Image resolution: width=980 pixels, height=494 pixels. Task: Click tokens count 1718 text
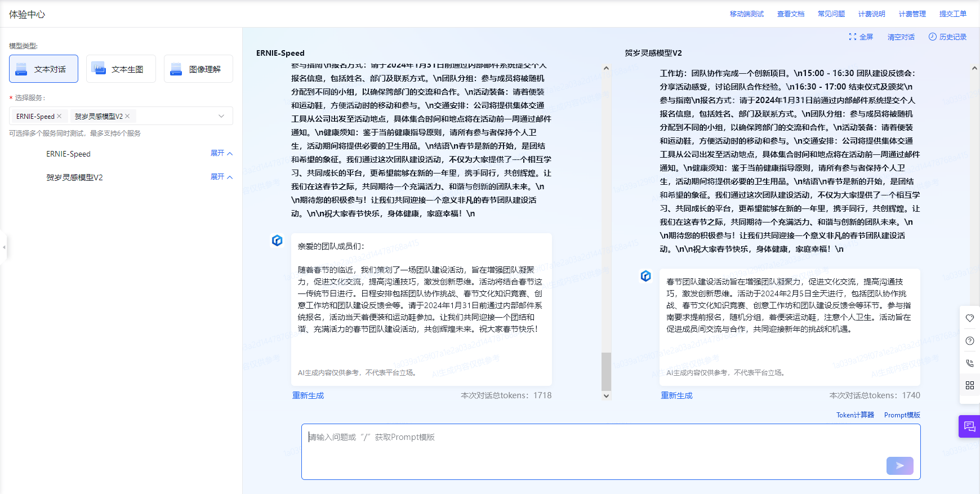[x=506, y=395]
